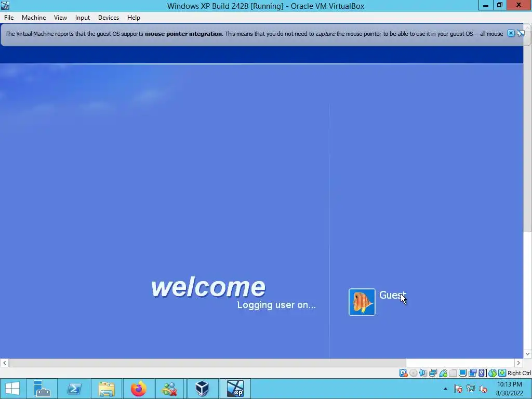Open the Action Center flag icon
The width and height of the screenshot is (532, 399).
[458, 389]
